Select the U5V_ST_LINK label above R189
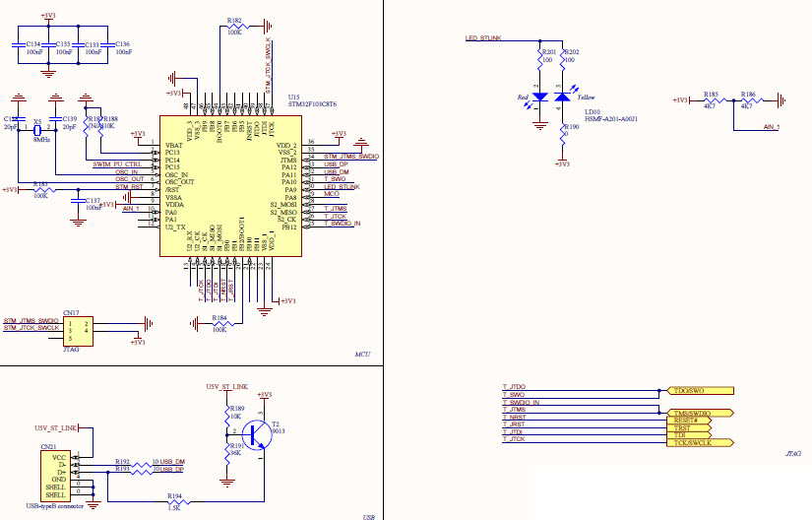The image size is (812, 520). (x=226, y=388)
